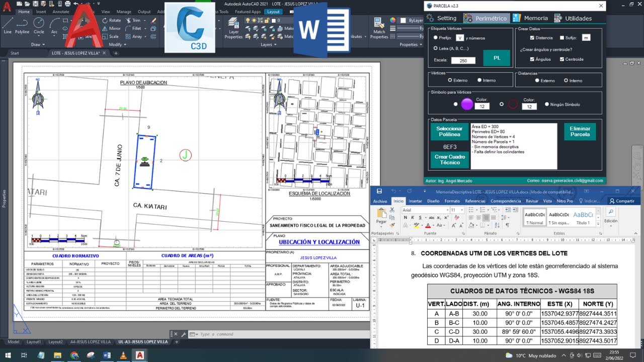The image size is (644, 362).
Task: Select Distancias Interno radio button
Action: 566,80
